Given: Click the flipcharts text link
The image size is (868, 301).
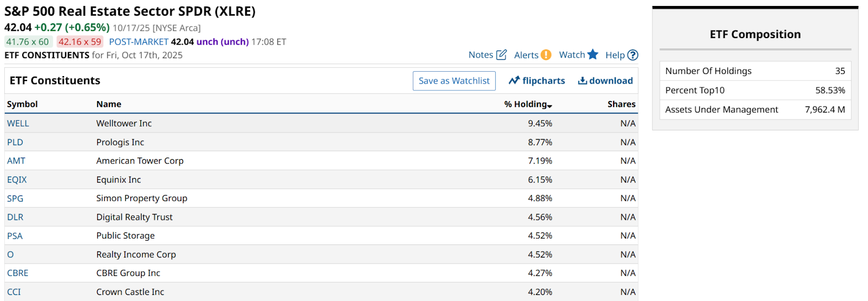Looking at the screenshot, I should tap(544, 81).
